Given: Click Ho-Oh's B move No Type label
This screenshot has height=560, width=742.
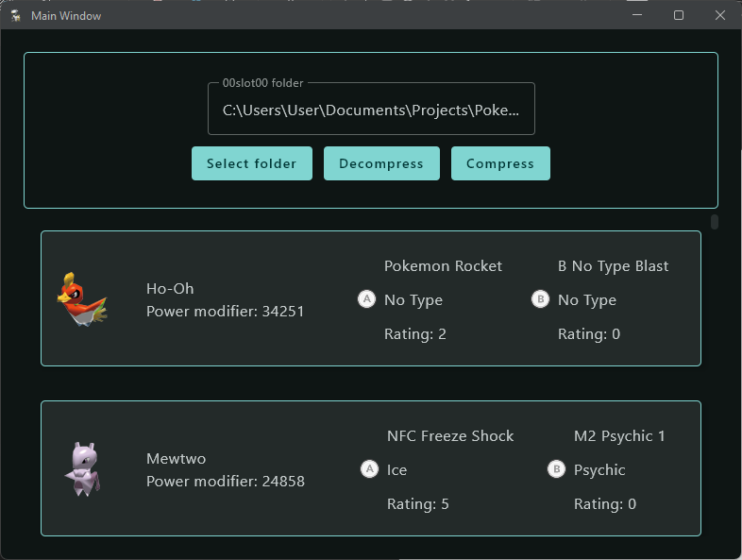Looking at the screenshot, I should (x=587, y=300).
